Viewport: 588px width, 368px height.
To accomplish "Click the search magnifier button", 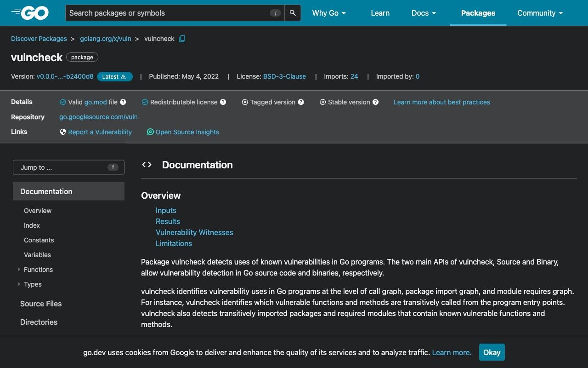I will pos(293,13).
